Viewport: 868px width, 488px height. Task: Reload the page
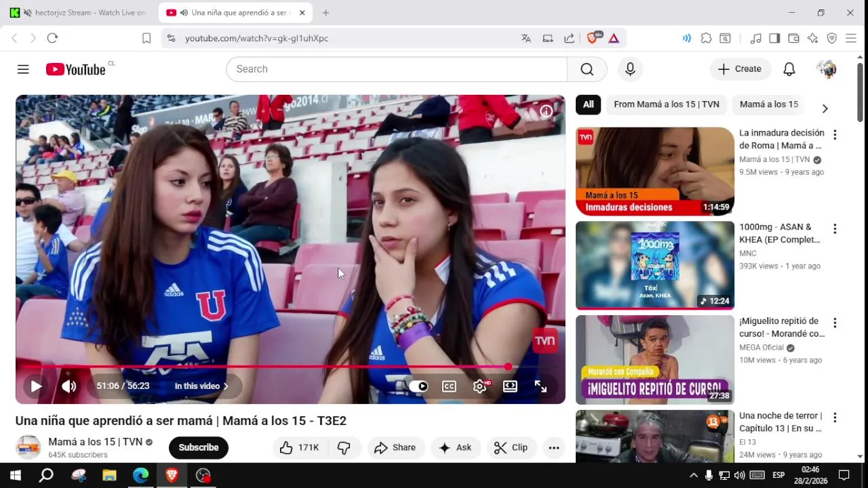pos(52,39)
